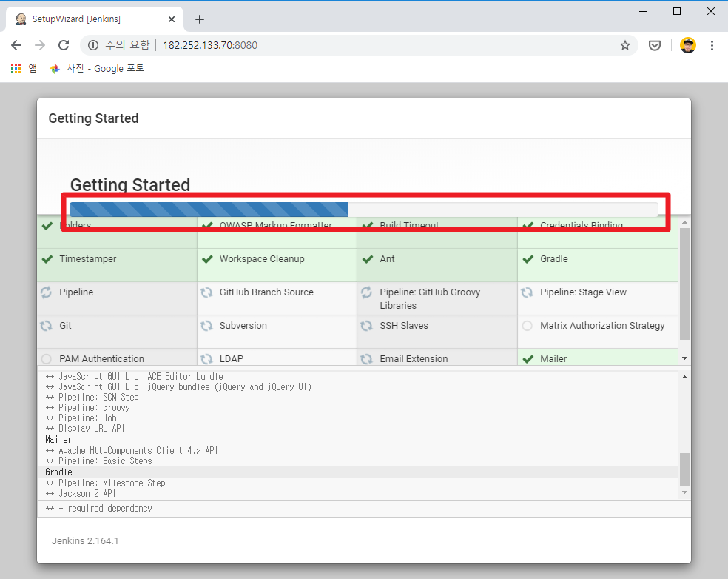Click the Pipeline installing spinner icon
The image size is (728, 579).
coord(46,292)
